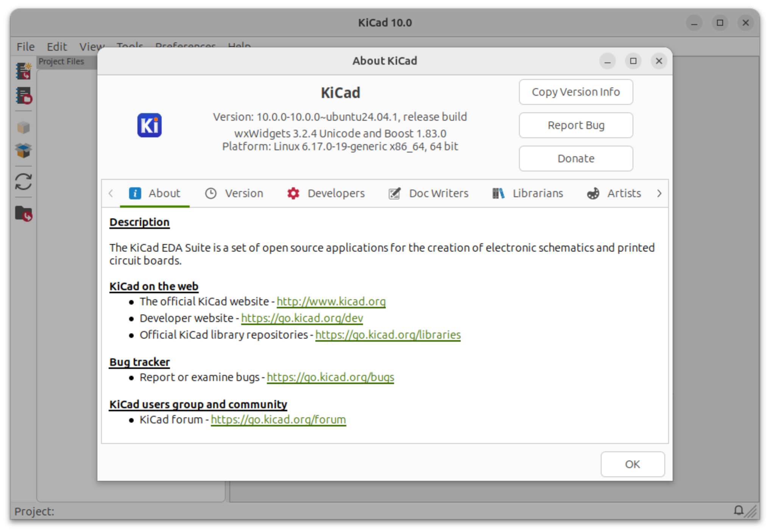Click the refresh arrows icon in sidebar

23,182
